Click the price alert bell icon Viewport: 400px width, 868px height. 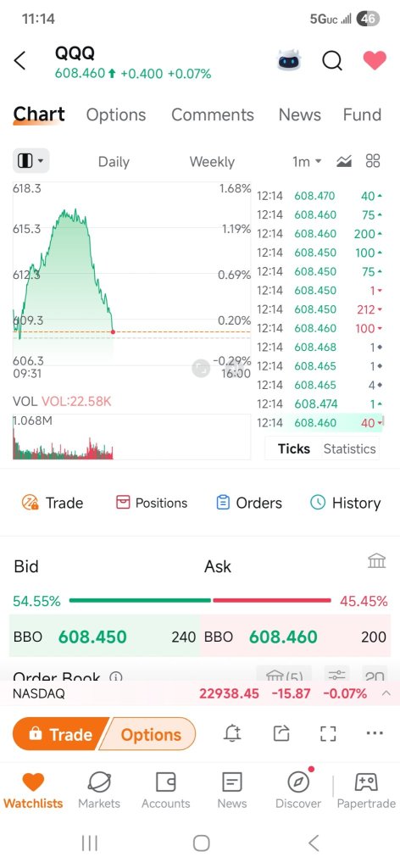pos(233,733)
